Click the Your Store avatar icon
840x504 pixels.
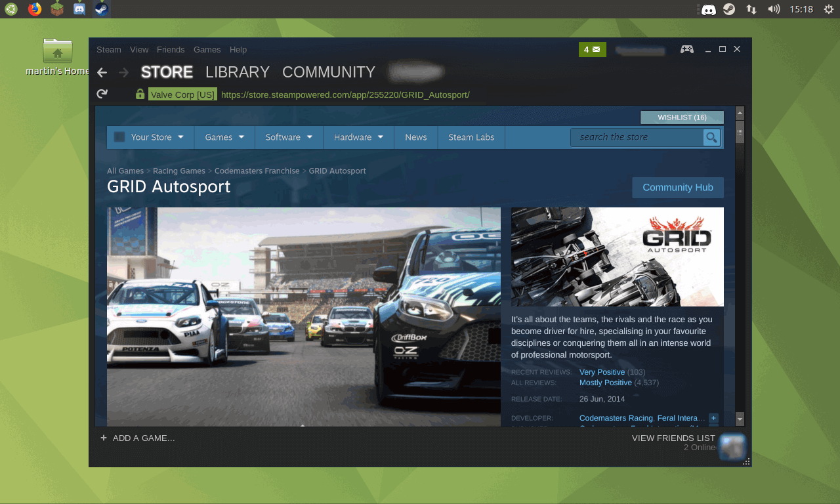[x=119, y=137]
